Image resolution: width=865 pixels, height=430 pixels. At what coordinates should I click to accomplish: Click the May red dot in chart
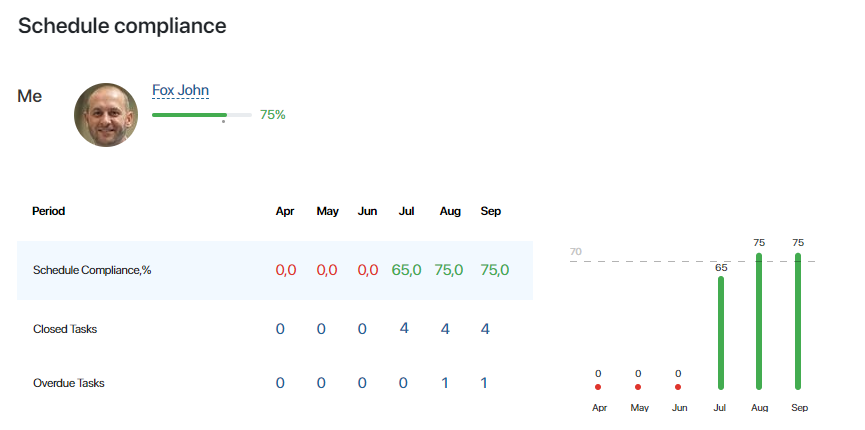(x=638, y=387)
